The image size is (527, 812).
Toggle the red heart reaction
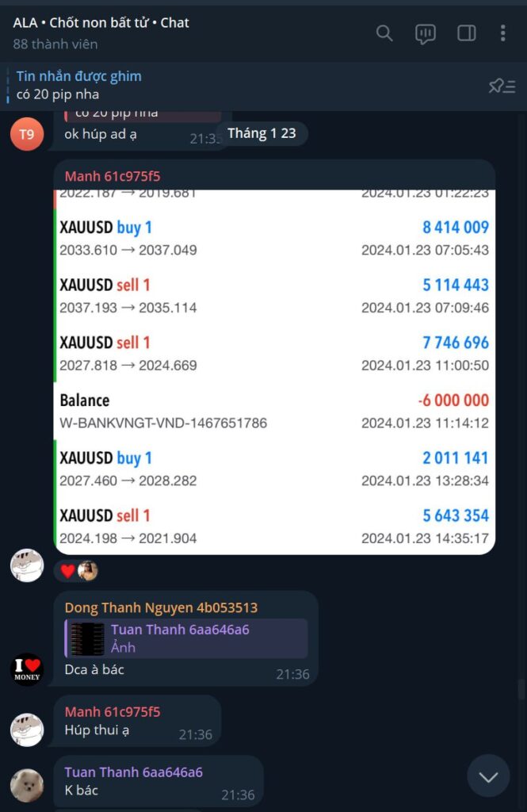[68, 571]
